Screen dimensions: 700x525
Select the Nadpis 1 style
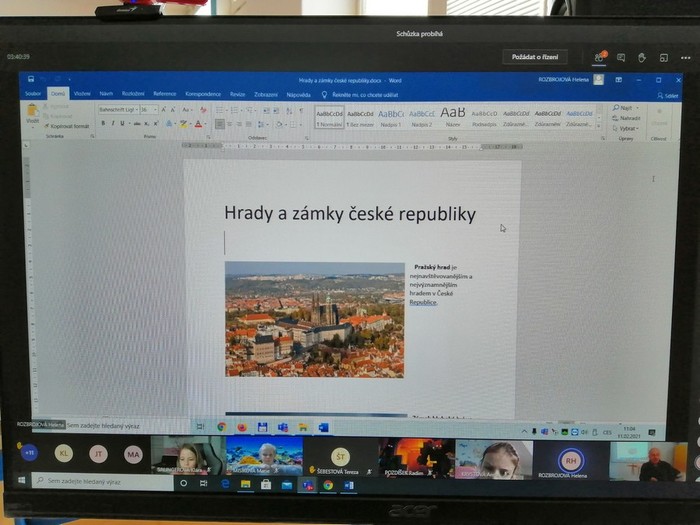[391, 118]
